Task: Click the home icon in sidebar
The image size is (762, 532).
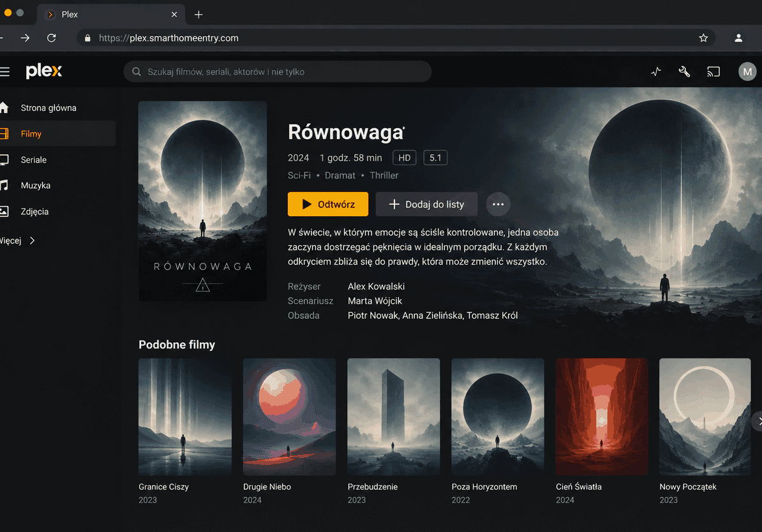Action: (x=4, y=107)
